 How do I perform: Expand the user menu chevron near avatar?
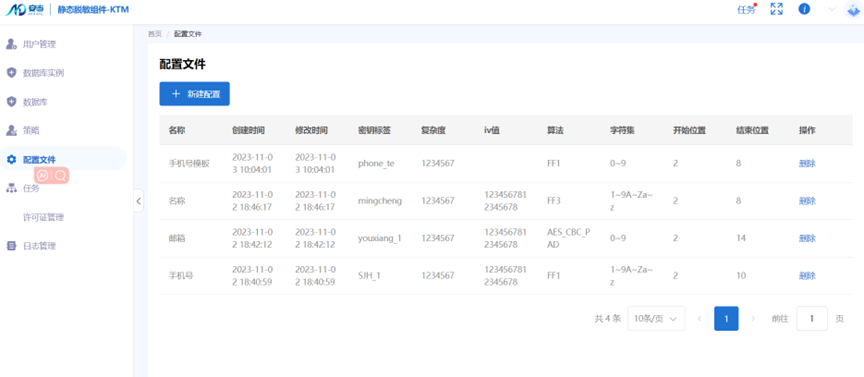[x=832, y=9]
